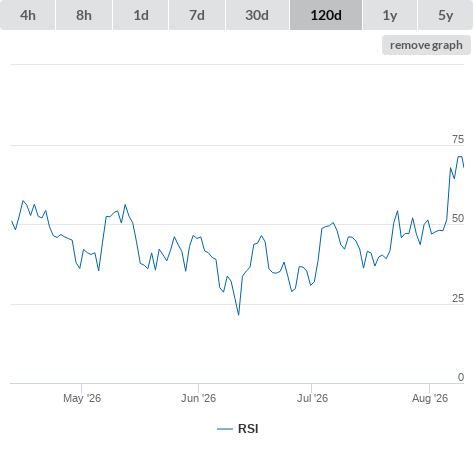
Task: Open the 5y time range
Action: click(x=445, y=15)
